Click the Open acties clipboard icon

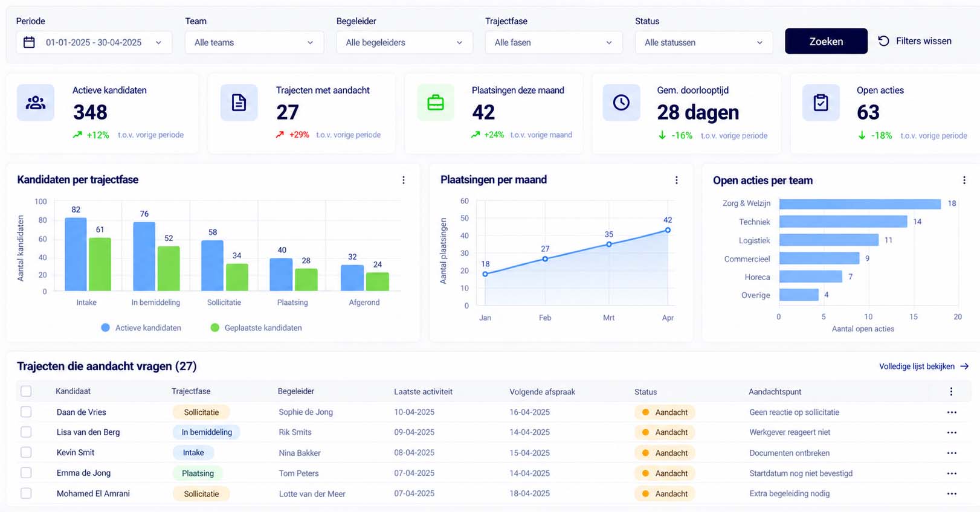point(821,103)
